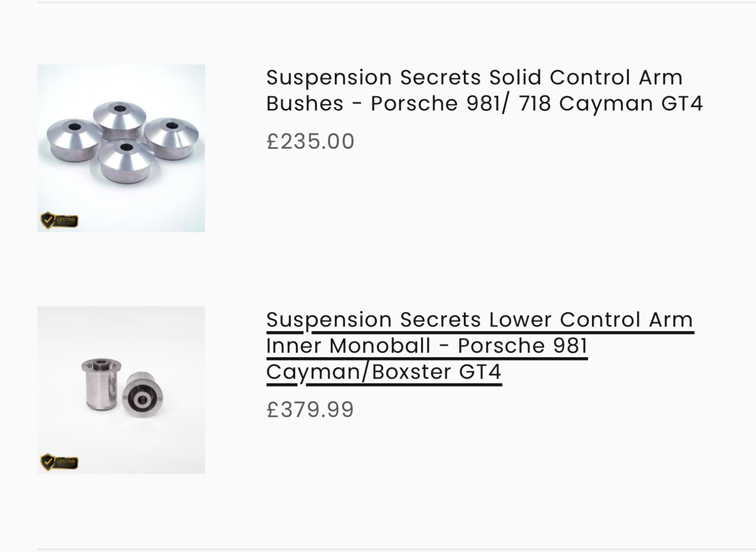Click the "Cayman/Boxster GT4" title line

(384, 372)
